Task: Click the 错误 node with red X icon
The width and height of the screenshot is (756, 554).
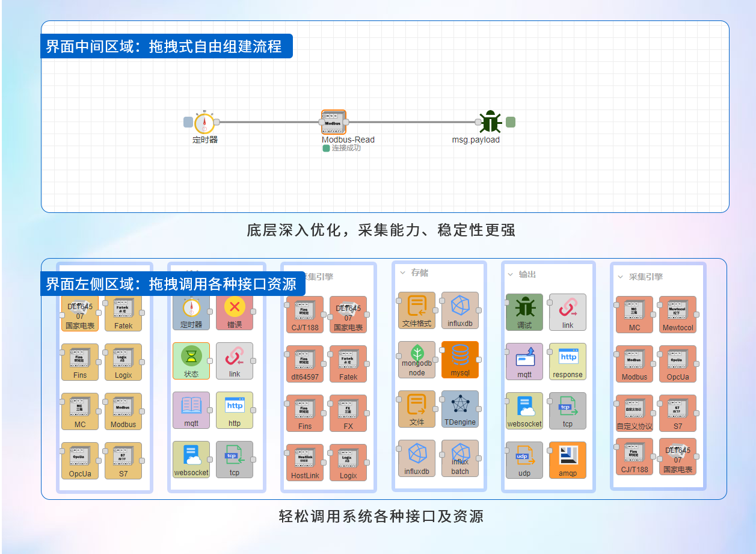Action: tap(235, 312)
